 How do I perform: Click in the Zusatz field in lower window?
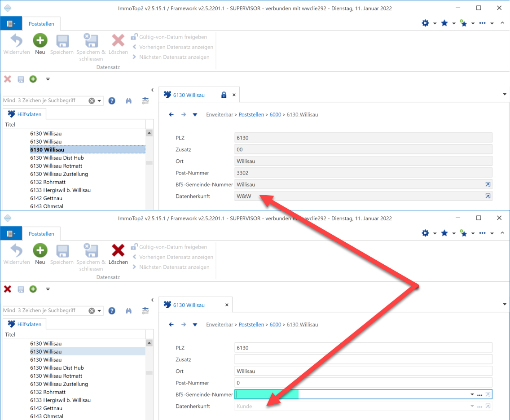point(363,359)
